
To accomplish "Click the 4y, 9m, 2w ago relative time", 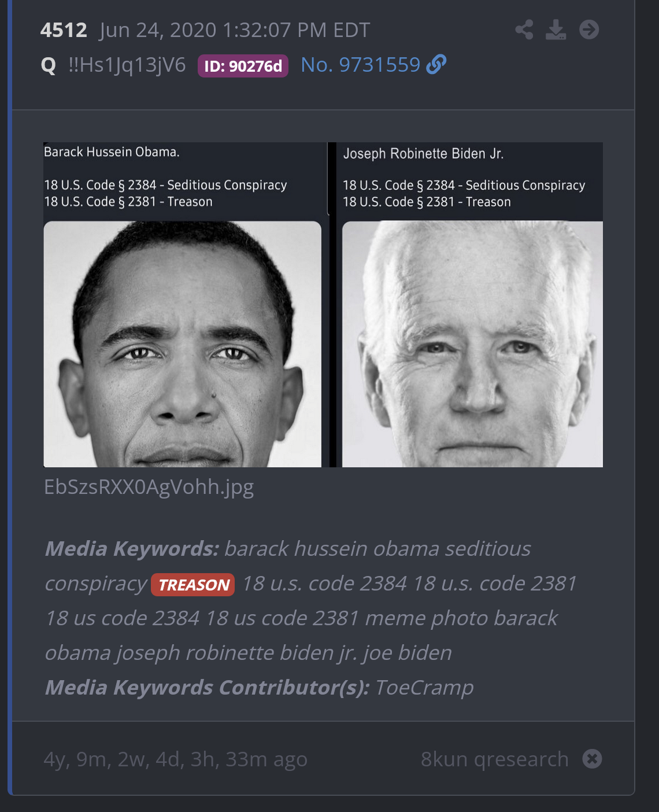I will click(x=176, y=759).
